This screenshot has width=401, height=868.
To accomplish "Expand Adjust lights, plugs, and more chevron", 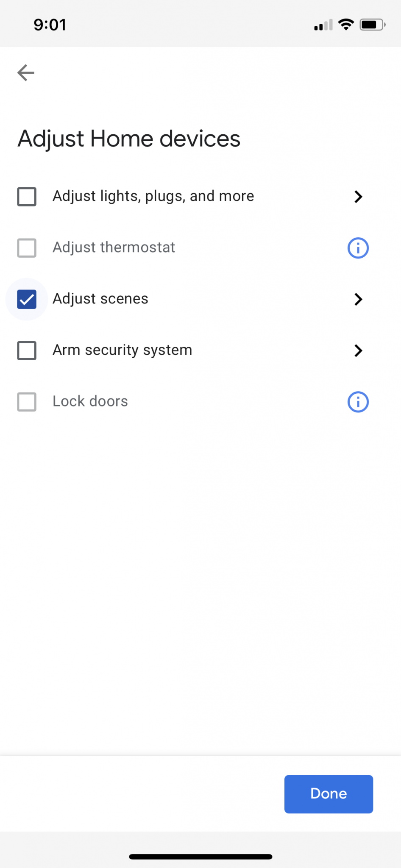I will coord(358,197).
